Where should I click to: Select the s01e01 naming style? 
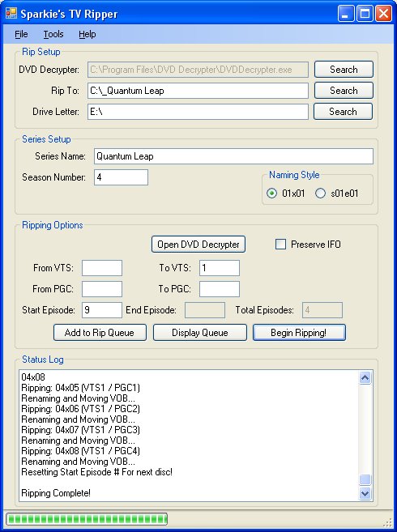coord(320,194)
